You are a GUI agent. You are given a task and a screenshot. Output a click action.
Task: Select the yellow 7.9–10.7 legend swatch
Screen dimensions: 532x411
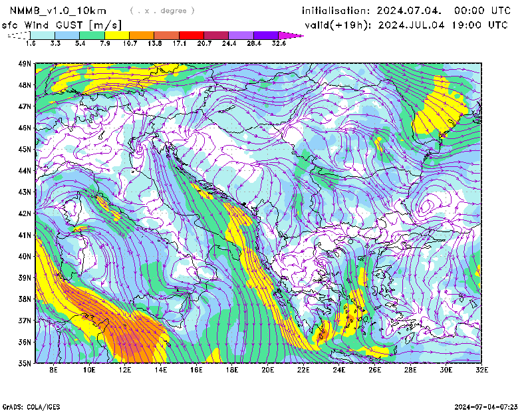[117, 35]
